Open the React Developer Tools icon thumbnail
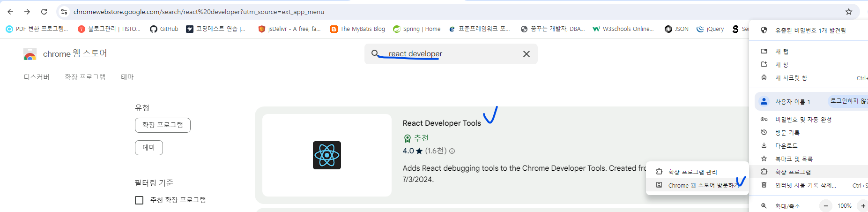Viewport: 868px width, 212px height. point(327,155)
